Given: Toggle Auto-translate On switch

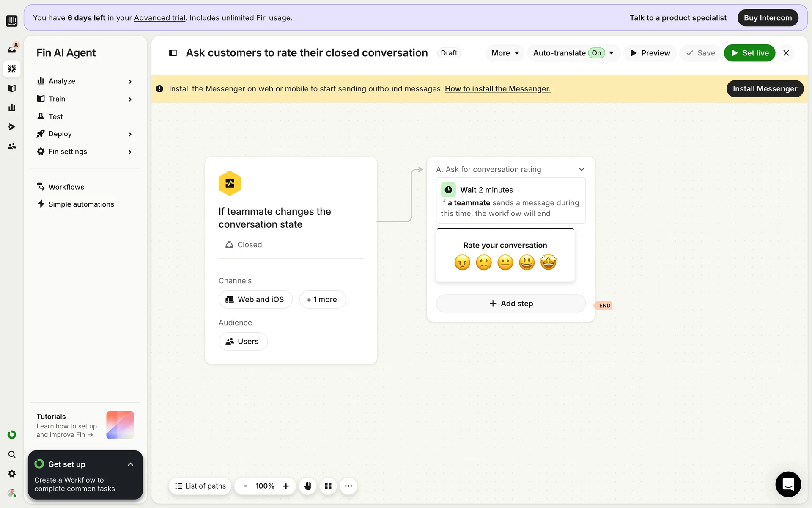Looking at the screenshot, I should click(596, 53).
